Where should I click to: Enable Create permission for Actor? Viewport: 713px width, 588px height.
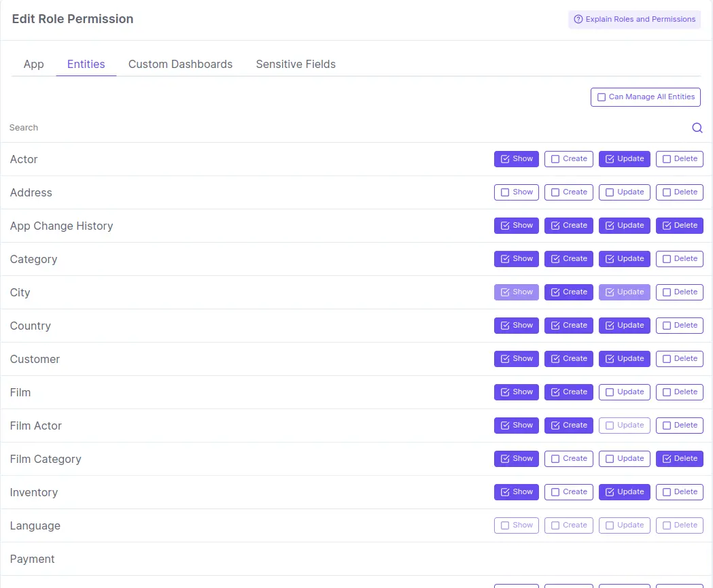(x=569, y=159)
